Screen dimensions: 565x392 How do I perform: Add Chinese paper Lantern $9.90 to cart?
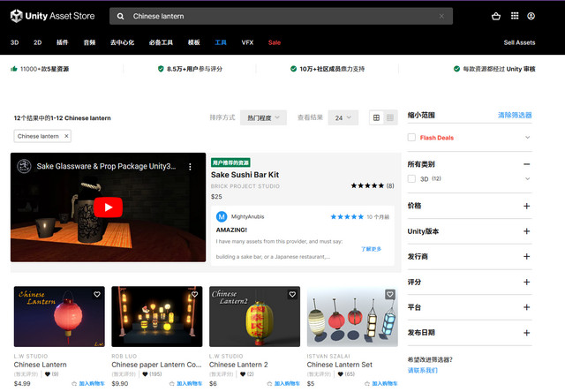tap(185, 383)
